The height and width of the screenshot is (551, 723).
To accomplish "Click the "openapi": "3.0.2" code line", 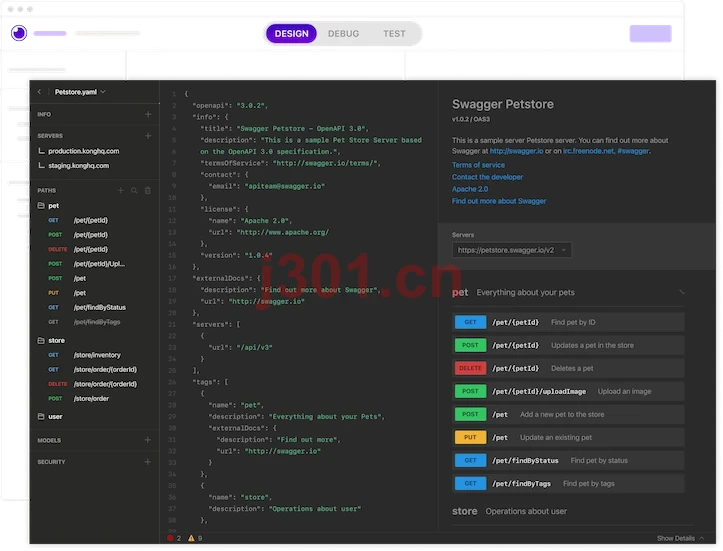I will pos(230,105).
